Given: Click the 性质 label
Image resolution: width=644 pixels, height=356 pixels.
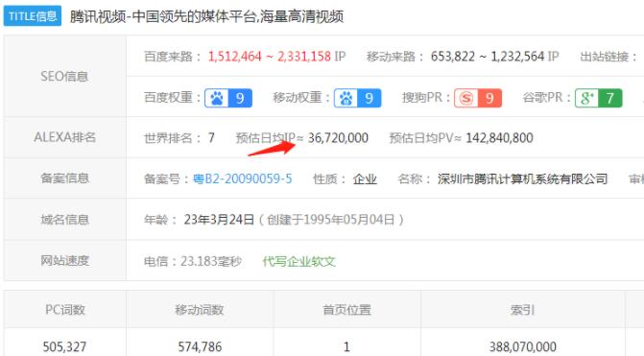Looking at the screenshot, I should coord(329,178).
